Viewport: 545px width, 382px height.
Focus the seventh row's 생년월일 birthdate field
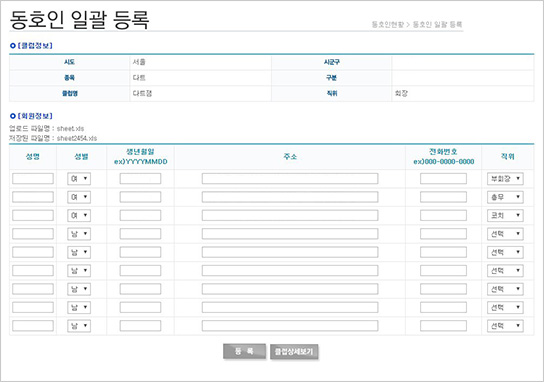(140, 289)
